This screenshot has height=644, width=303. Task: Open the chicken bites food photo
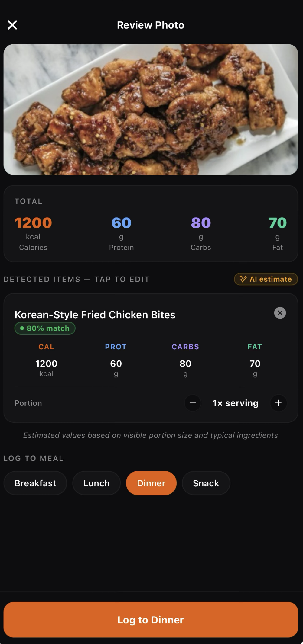151,109
